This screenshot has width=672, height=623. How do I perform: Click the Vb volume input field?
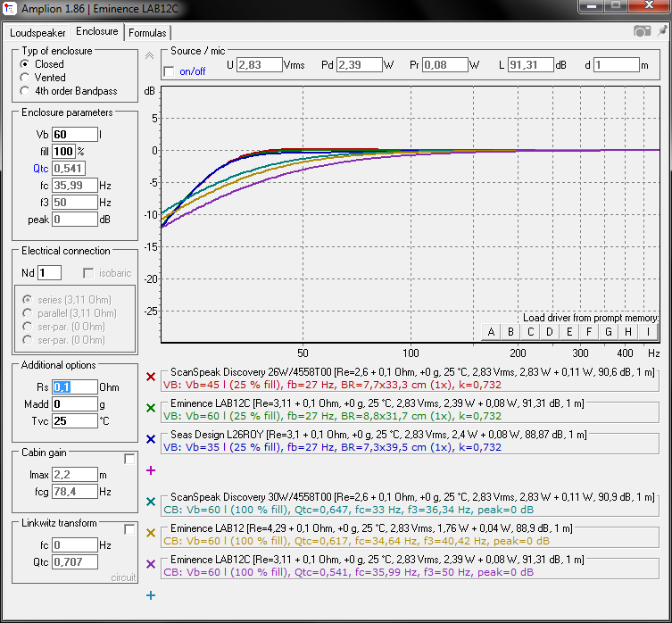(x=75, y=135)
